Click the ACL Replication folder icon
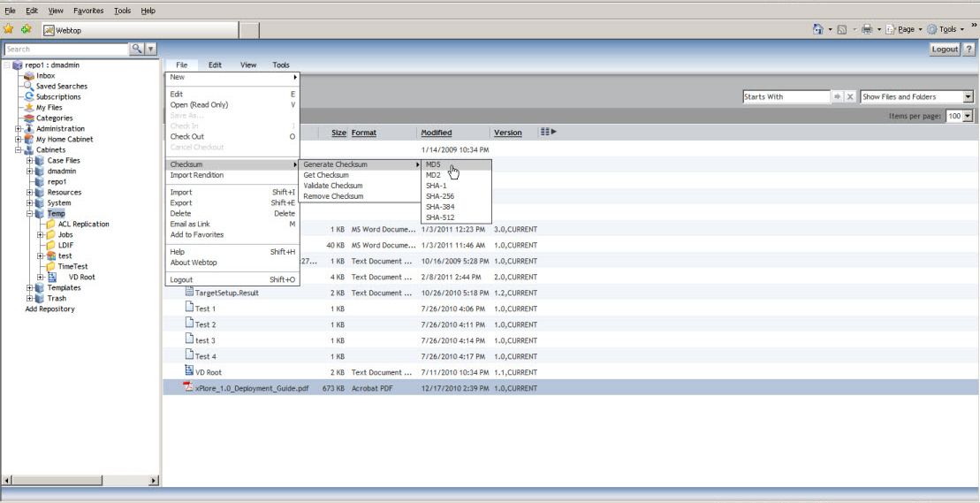 click(51, 225)
